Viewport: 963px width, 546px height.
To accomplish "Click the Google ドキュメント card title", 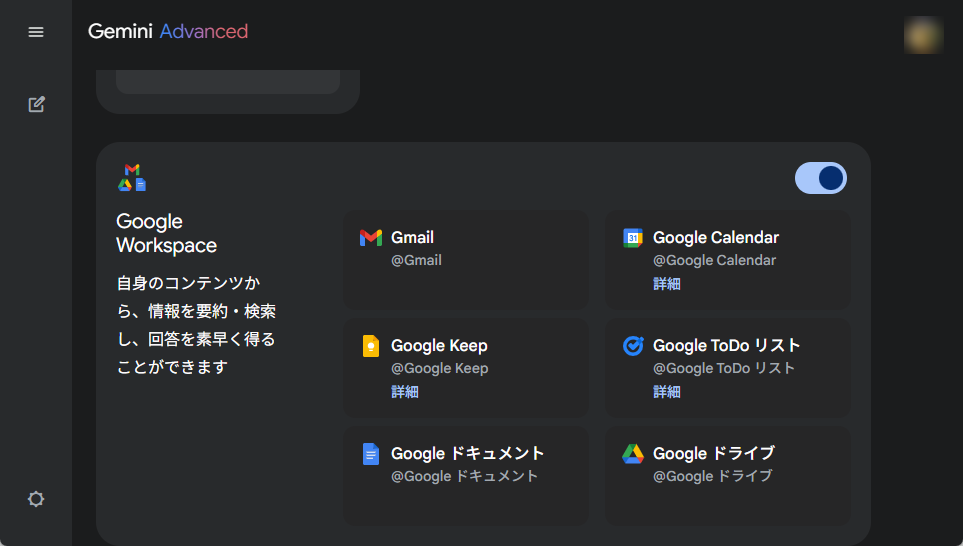I will (x=467, y=454).
